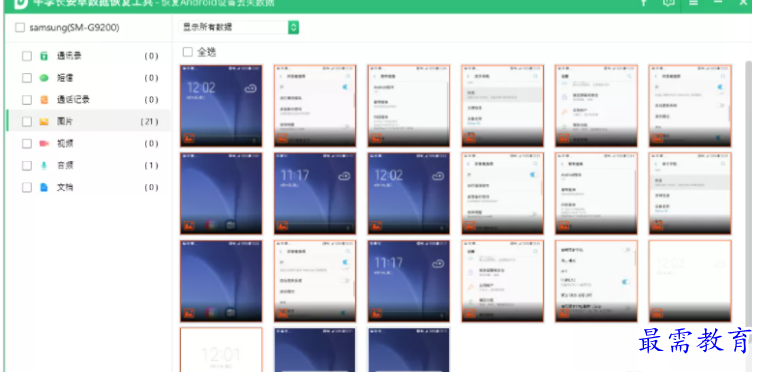760x372 pixels.
Task: Tick the 图片 pictures checkbox
Action: [x=27, y=122]
